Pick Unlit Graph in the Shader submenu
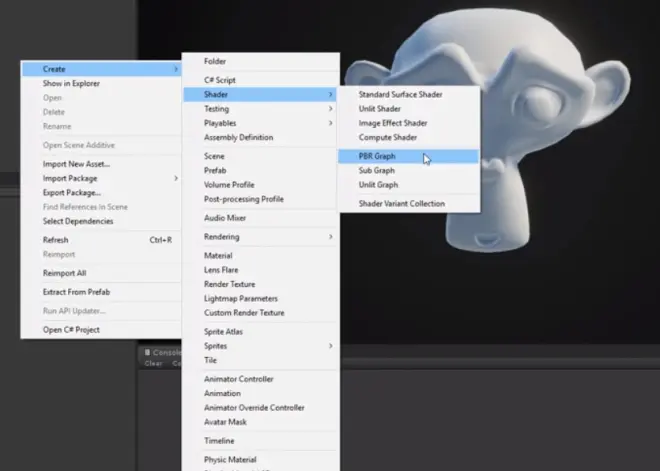 pyautogui.click(x=408, y=185)
